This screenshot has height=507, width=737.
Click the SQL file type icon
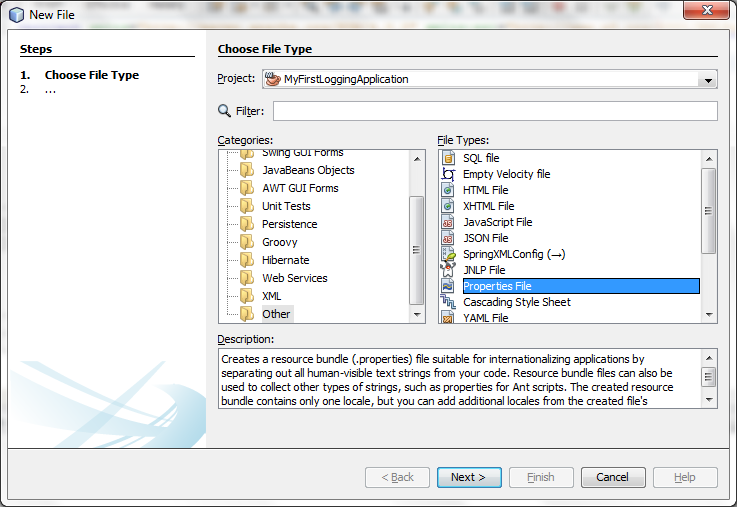coord(448,158)
